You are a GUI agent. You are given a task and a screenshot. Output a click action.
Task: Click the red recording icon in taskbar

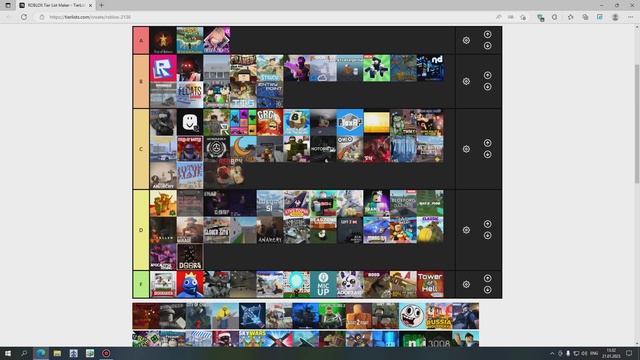pyautogui.click(x=106, y=353)
